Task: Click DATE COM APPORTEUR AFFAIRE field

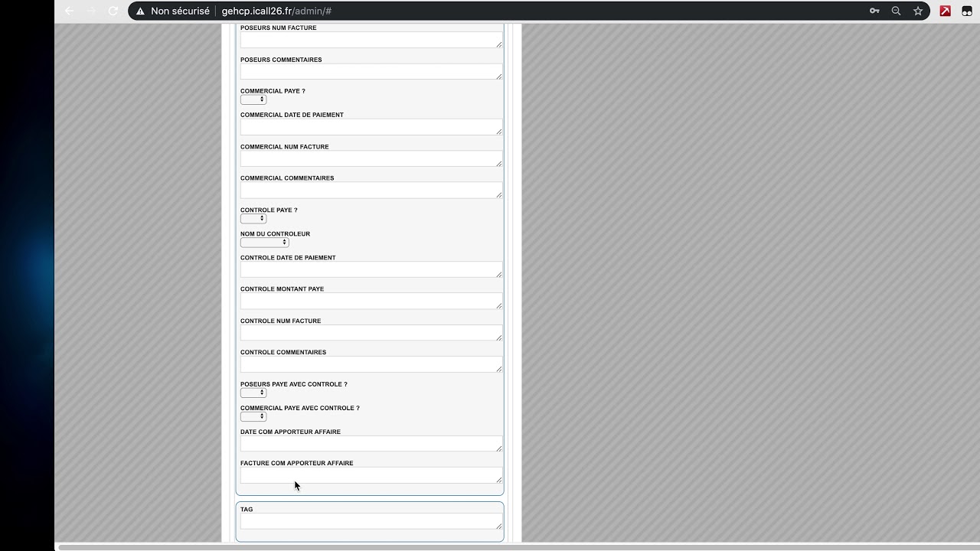Action: pyautogui.click(x=371, y=444)
